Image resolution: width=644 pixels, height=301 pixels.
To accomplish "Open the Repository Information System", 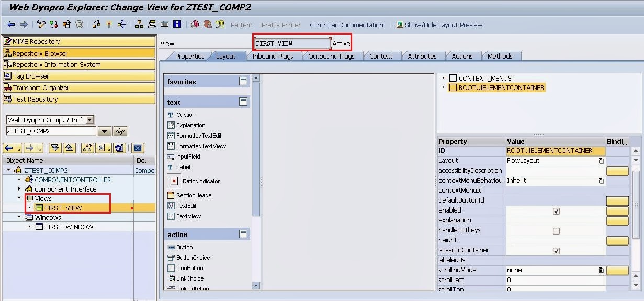I will point(79,64).
